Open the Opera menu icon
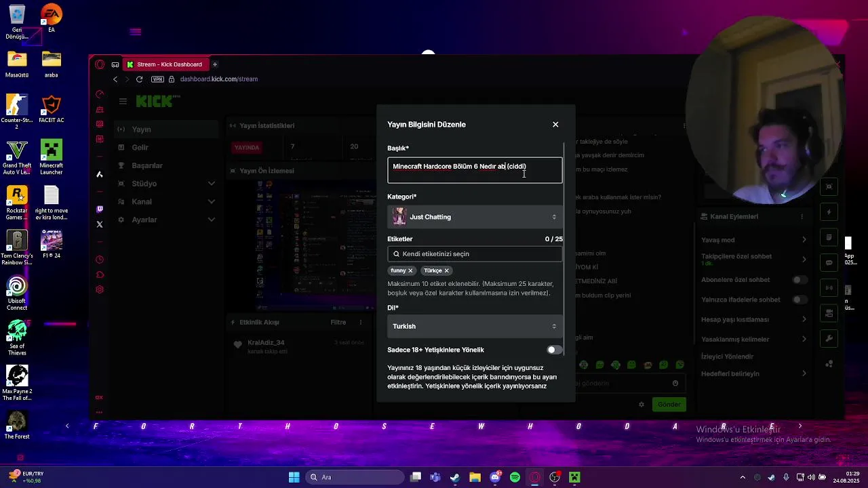868x488 pixels. (x=100, y=64)
